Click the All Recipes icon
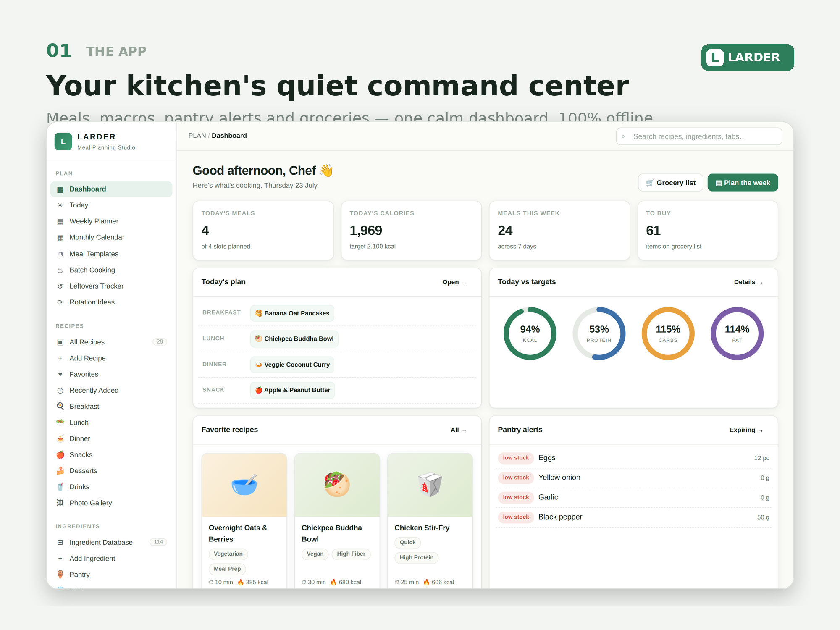840x630 pixels. click(60, 342)
